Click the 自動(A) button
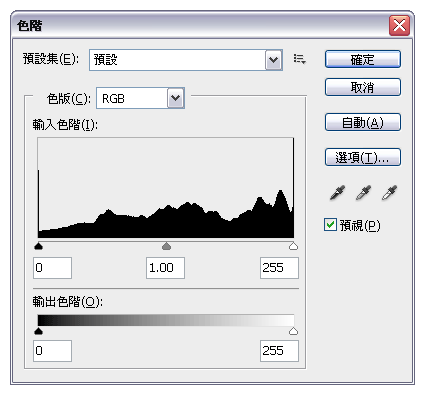The image size is (425, 395). coord(363,122)
